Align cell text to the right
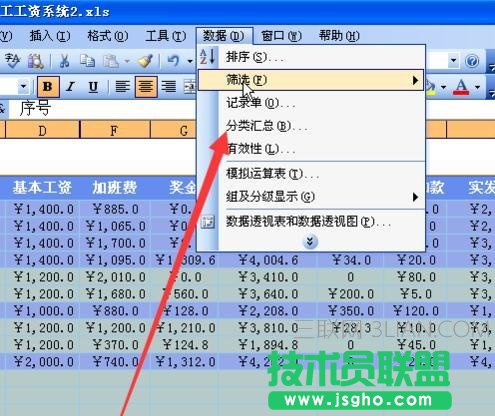 tap(169, 87)
